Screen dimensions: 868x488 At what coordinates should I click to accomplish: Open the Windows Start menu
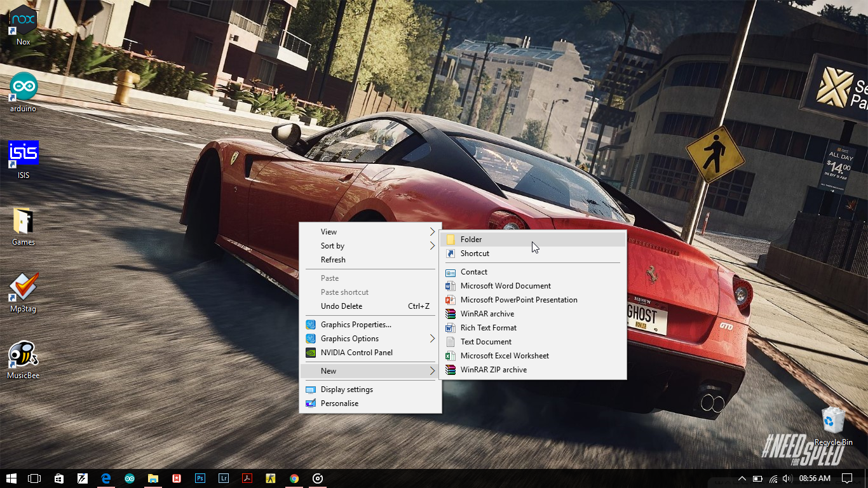point(11,478)
